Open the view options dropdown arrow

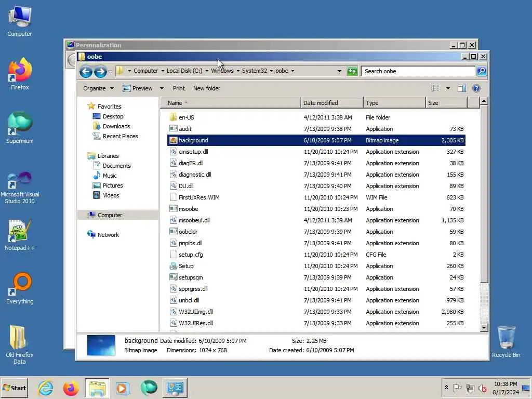(448, 88)
